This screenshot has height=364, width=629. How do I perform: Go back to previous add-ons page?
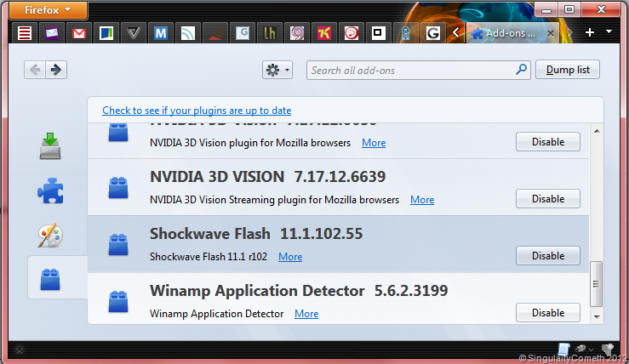[x=35, y=70]
